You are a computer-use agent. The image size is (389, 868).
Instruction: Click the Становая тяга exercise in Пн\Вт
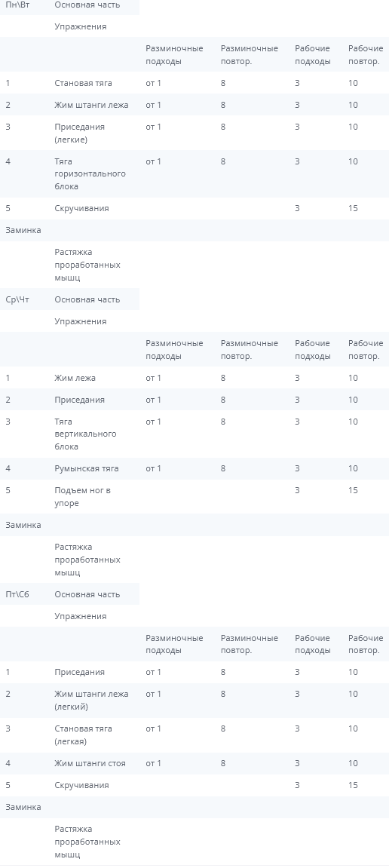83,83
